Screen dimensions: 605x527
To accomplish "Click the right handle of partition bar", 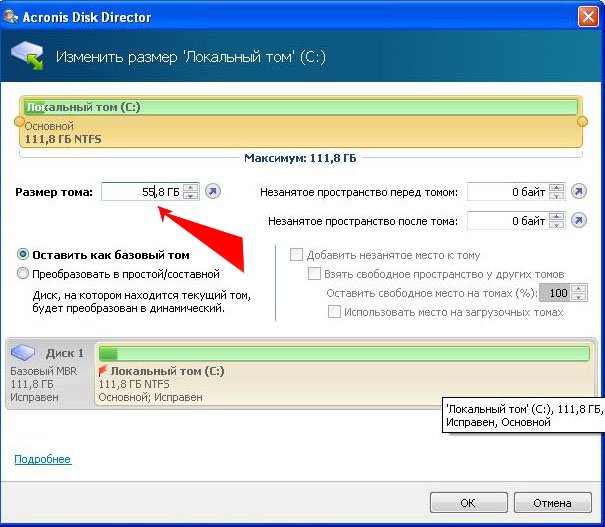I will [584, 121].
